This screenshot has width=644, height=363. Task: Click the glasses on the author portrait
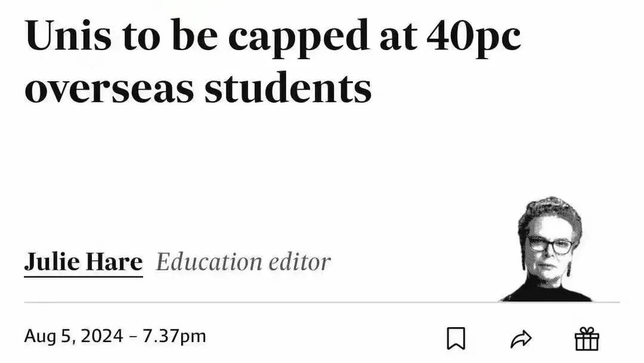point(550,245)
